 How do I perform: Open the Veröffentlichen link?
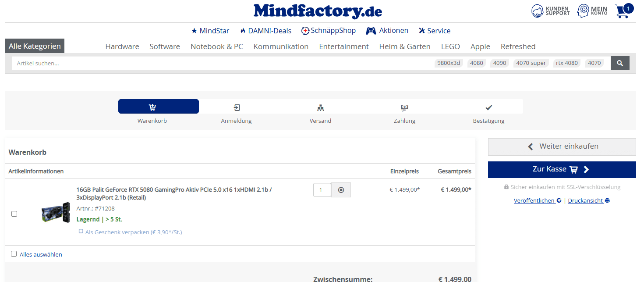coord(538,200)
